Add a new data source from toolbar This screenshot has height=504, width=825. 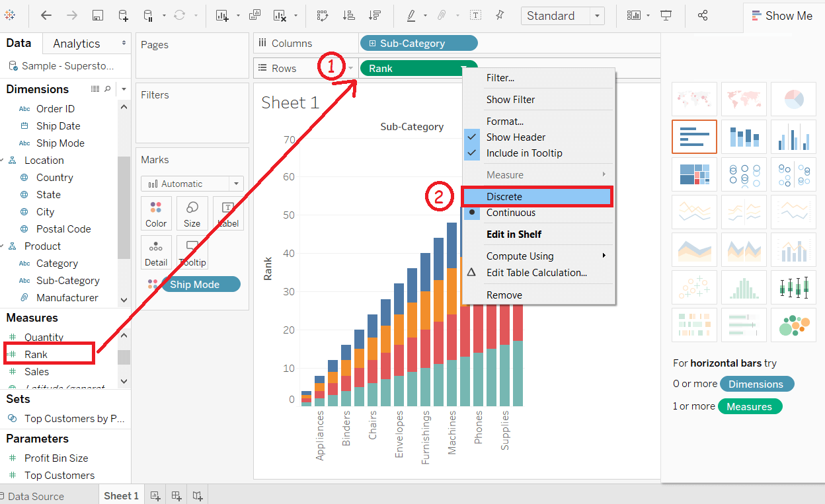click(x=123, y=15)
